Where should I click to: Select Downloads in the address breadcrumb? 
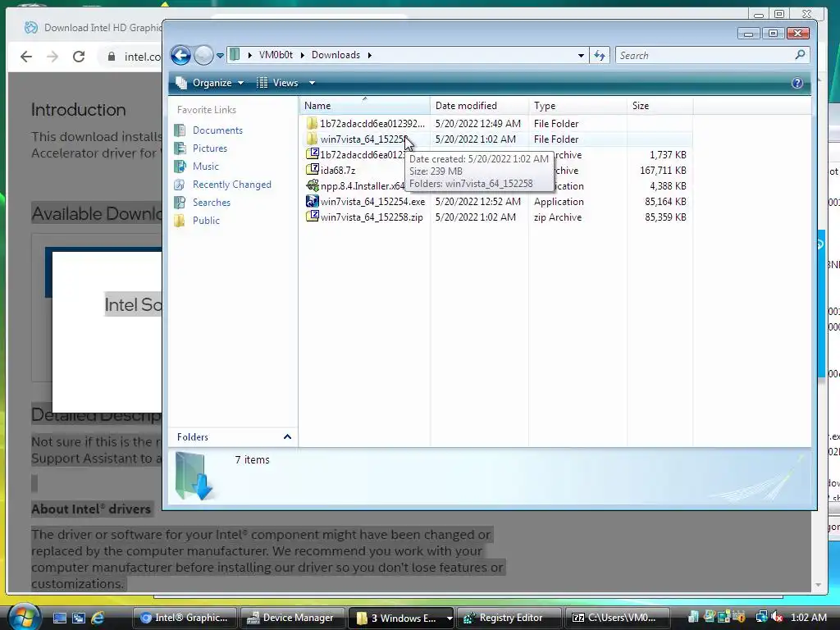(336, 55)
